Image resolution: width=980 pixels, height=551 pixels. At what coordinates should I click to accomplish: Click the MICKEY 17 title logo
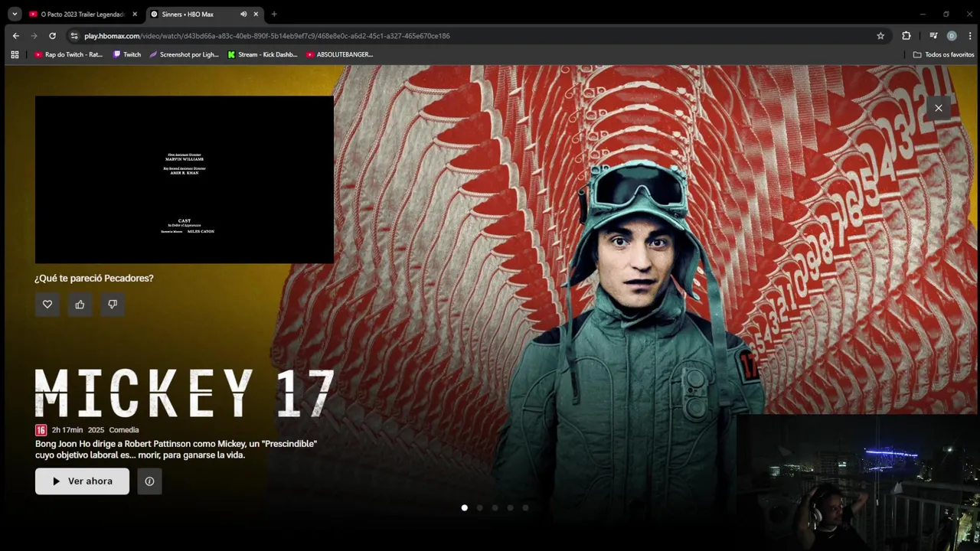(x=185, y=393)
